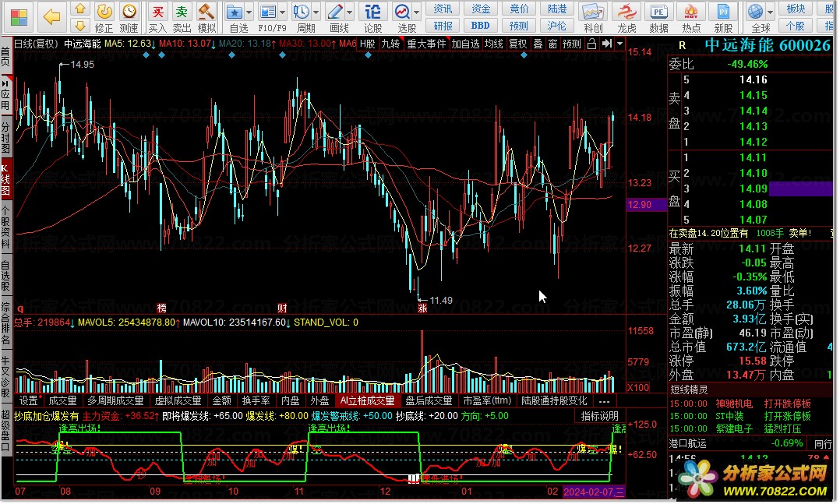Expand the 全球 dropdown arrow
The width and height of the screenshot is (840, 504).
coord(771,12)
